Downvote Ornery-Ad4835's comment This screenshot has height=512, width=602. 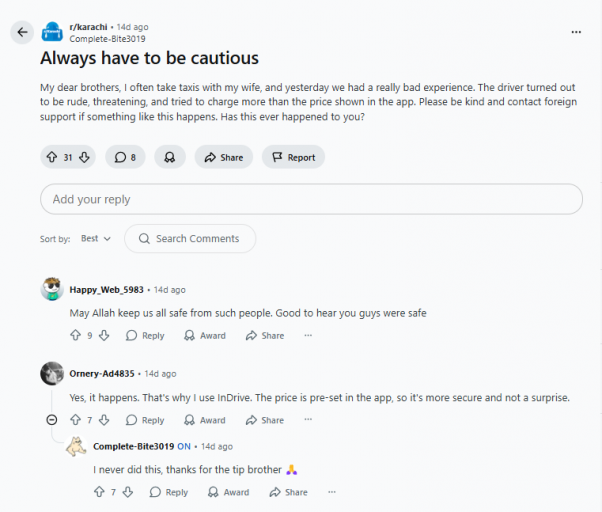click(x=105, y=420)
